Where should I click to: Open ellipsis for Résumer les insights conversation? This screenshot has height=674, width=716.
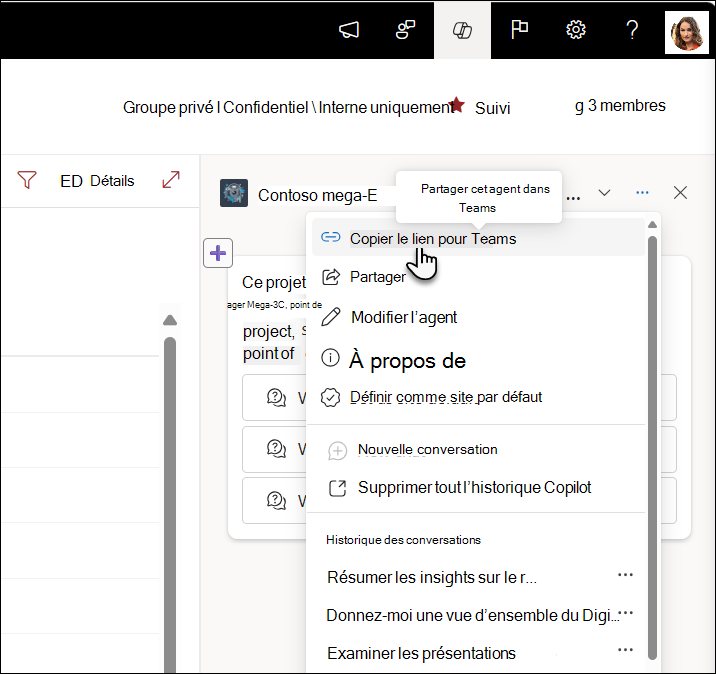coord(625,574)
